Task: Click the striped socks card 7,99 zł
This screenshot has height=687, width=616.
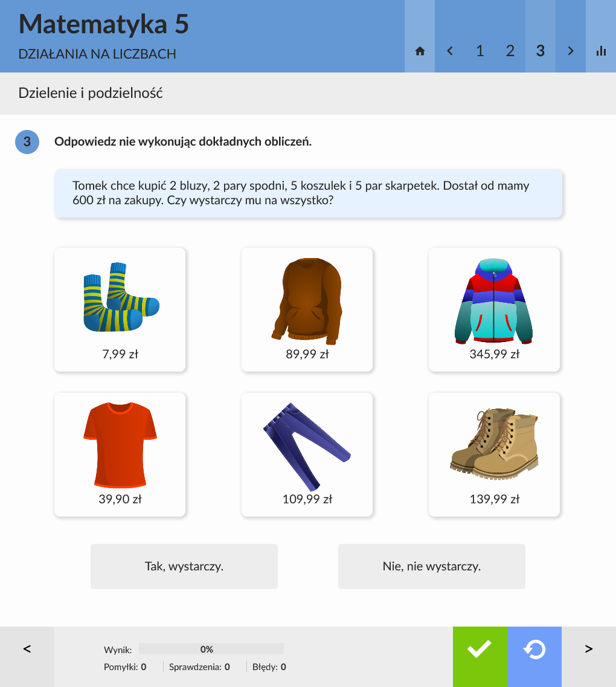Action: (120, 310)
